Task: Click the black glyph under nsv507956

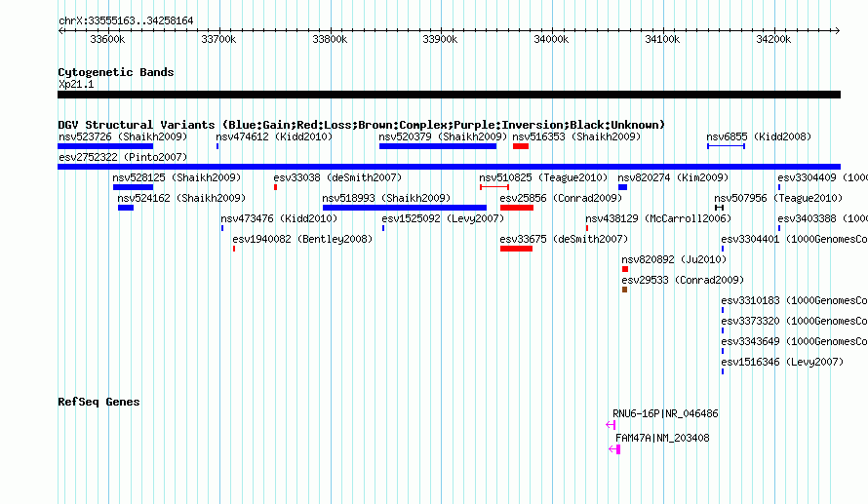Action: pos(719,208)
